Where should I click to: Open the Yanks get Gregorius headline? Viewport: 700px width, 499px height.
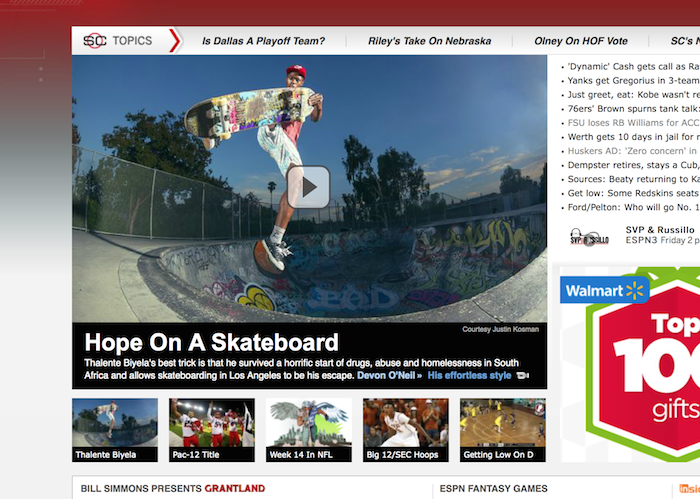click(x=633, y=81)
